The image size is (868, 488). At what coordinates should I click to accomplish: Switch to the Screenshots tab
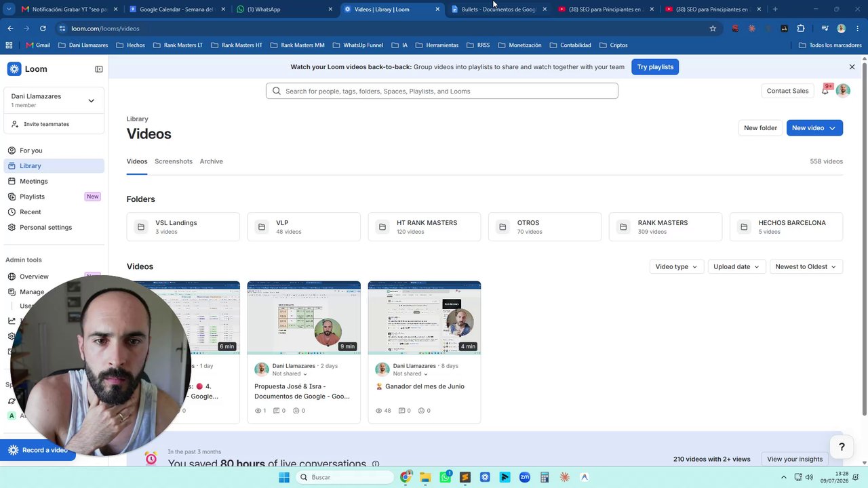click(x=174, y=161)
